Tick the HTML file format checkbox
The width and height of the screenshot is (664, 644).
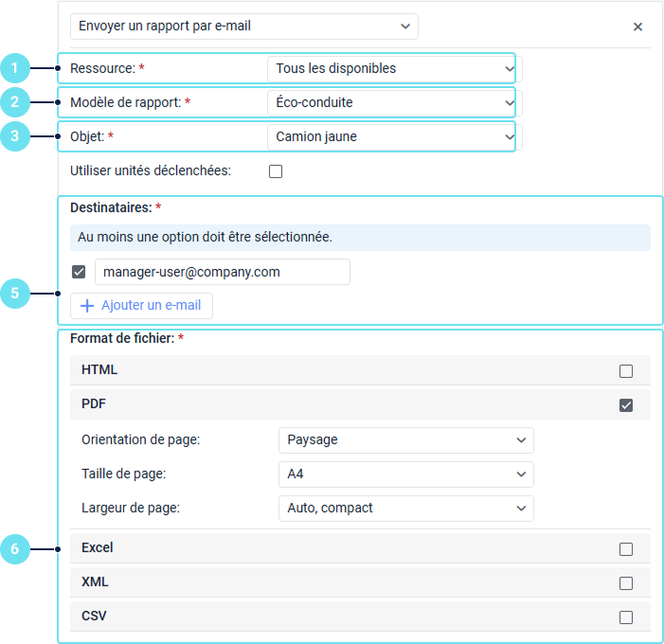[625, 371]
